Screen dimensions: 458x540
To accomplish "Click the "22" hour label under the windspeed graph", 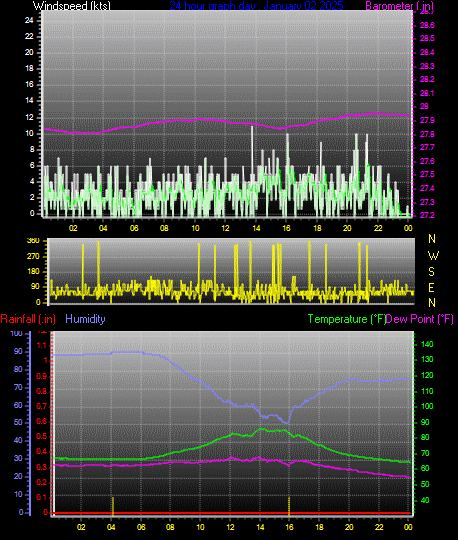I will [x=378, y=228].
